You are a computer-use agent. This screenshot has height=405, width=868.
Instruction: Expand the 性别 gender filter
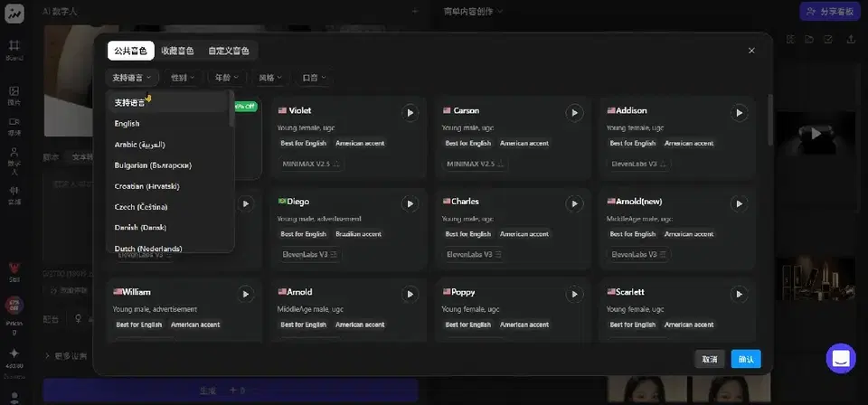click(x=183, y=78)
